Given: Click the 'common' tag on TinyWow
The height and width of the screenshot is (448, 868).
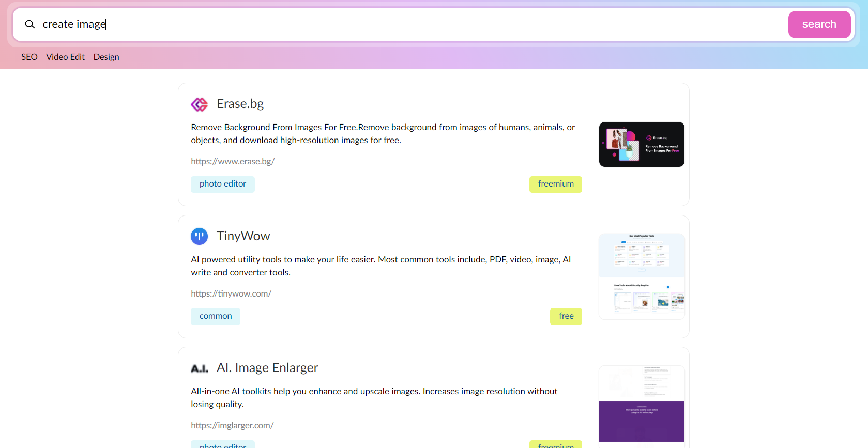Looking at the screenshot, I should [x=216, y=316].
